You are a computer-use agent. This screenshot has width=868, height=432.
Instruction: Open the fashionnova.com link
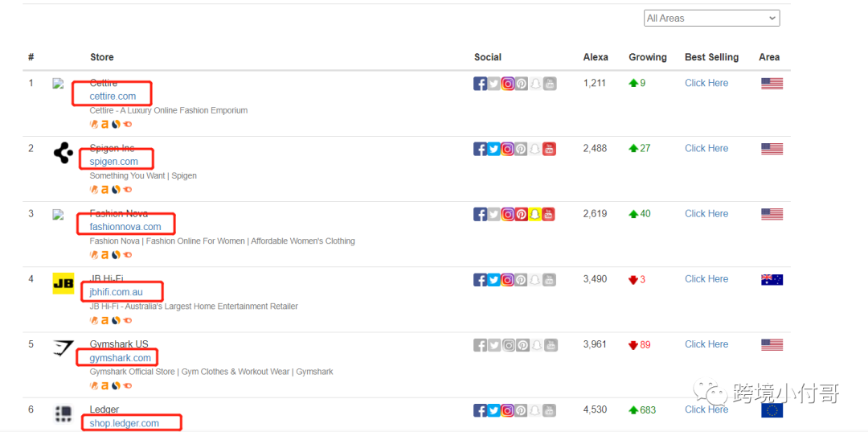(x=125, y=227)
